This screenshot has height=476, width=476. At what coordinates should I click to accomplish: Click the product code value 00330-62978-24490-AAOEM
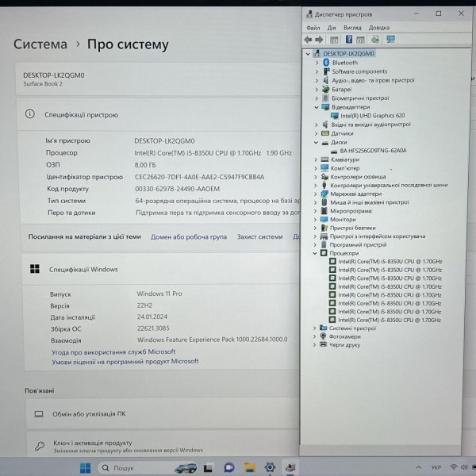point(177,189)
